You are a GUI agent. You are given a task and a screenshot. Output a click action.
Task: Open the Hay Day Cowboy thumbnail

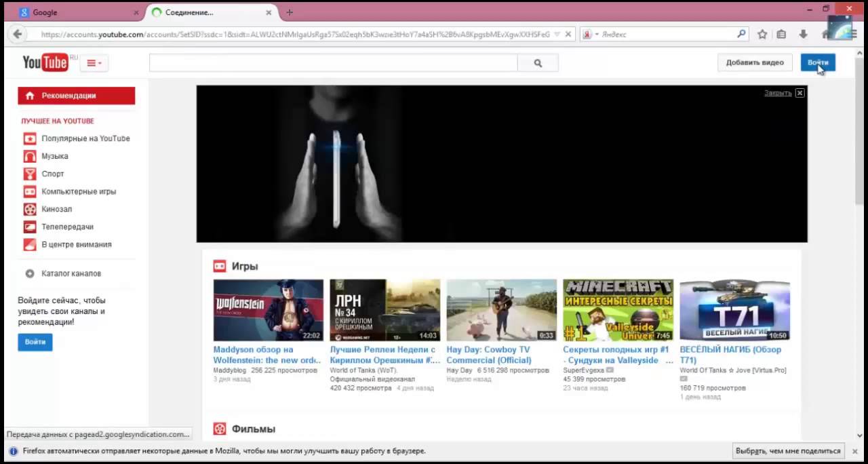[501, 310]
